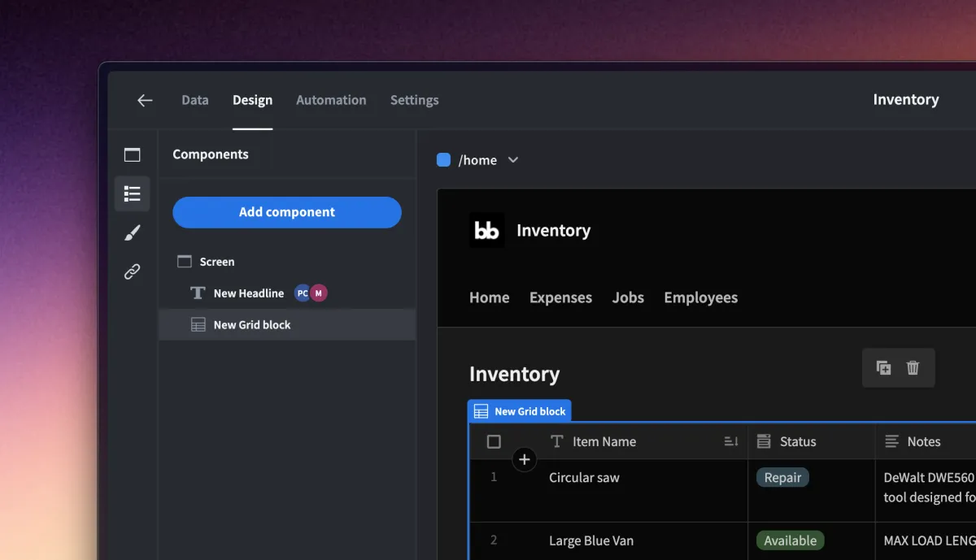Open the Theme paintbrush sidebar icon
This screenshot has width=976, height=560.
click(132, 233)
